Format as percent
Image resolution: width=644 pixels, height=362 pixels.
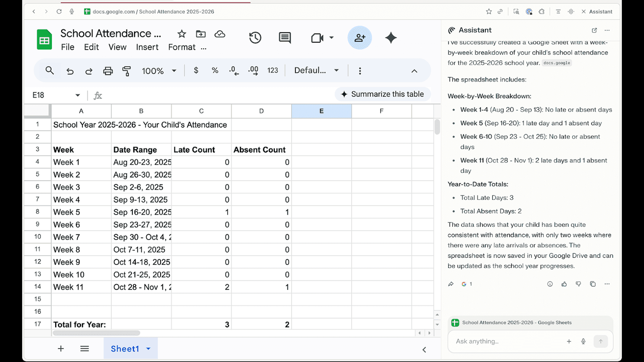[215, 70]
